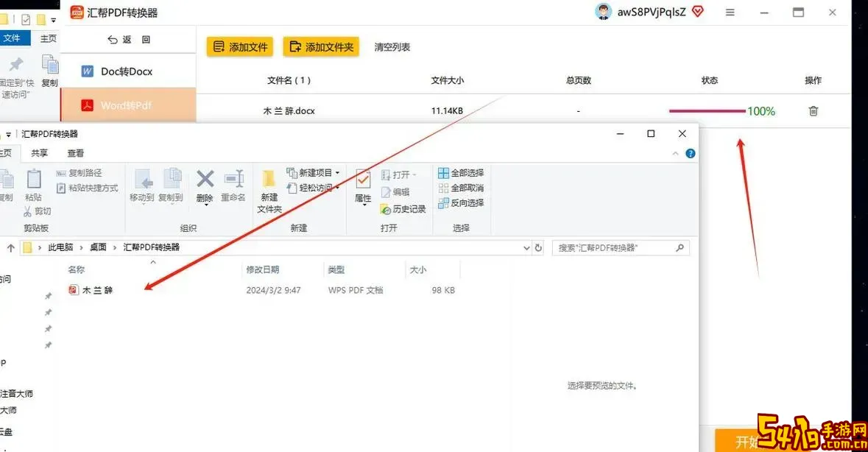Sort by the 大小 column header
868x452 pixels.
(417, 269)
